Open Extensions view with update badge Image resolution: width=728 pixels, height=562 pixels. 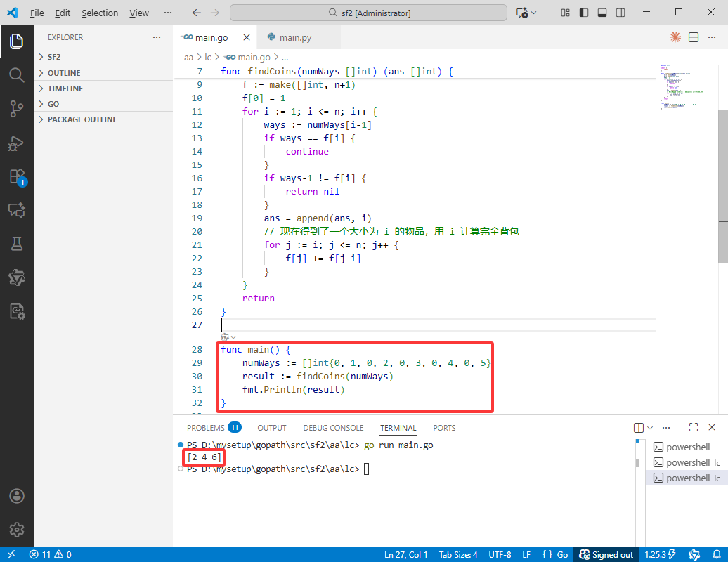coord(18,177)
